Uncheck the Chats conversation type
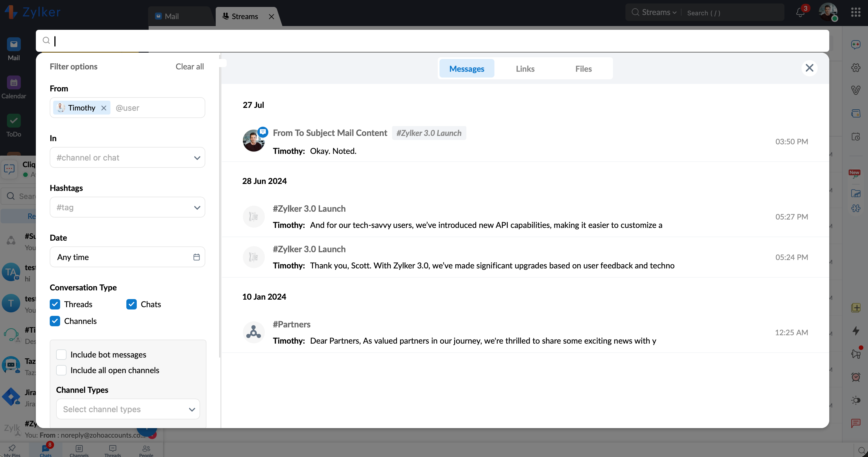Screen dimensions: 868x457 point(131,304)
